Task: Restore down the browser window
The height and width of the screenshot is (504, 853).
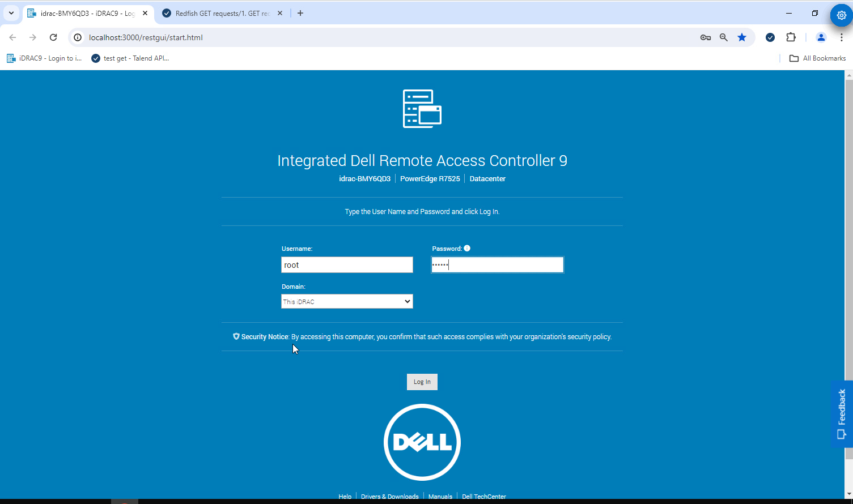Action: (x=815, y=13)
